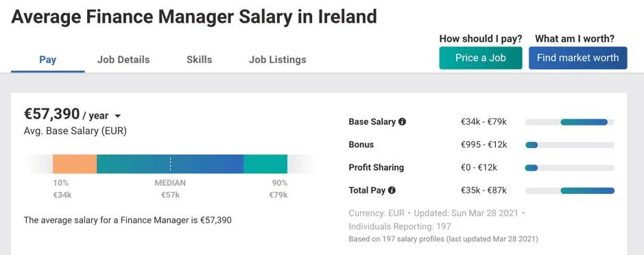This screenshot has width=644, height=255.
Task: Select the Skills tab
Action: 199,60
